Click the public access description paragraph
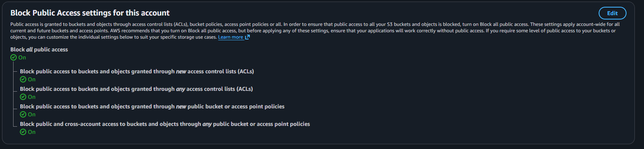 click(315, 31)
